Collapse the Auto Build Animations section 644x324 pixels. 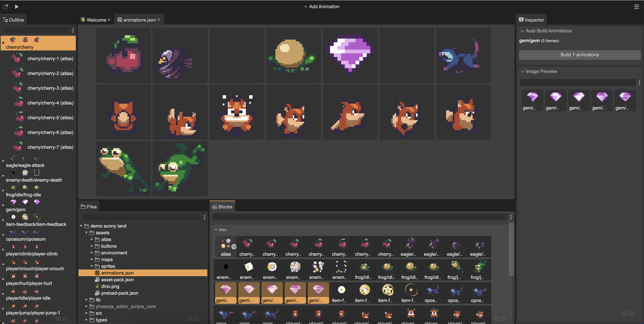point(522,31)
